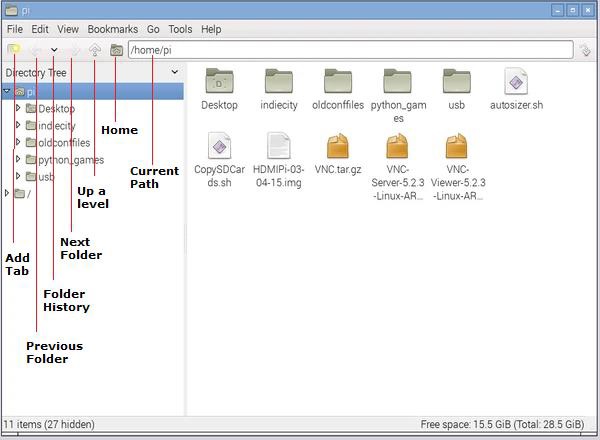This screenshot has width=600, height=440.
Task: Select indiecity in the directory tree
Action: click(57, 125)
